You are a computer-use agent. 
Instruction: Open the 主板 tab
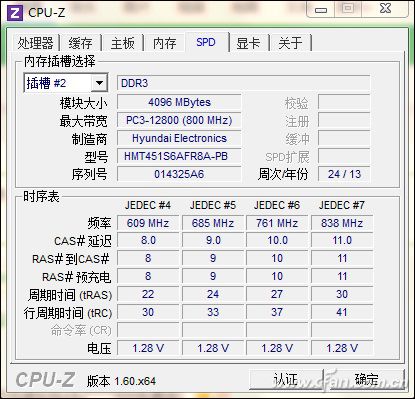[x=123, y=43]
